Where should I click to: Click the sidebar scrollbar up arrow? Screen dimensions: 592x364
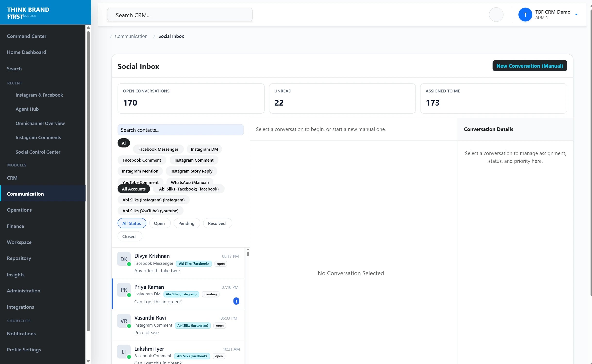[x=88, y=28]
